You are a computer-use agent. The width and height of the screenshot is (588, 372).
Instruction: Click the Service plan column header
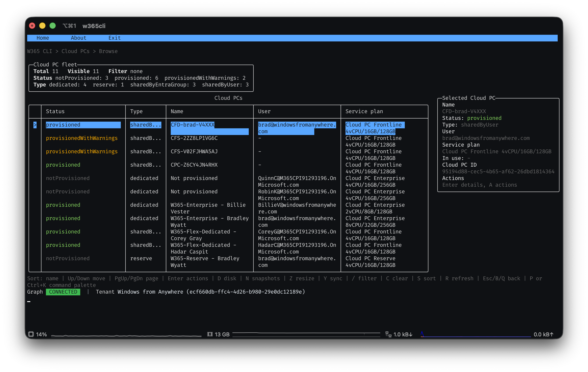[x=364, y=111]
